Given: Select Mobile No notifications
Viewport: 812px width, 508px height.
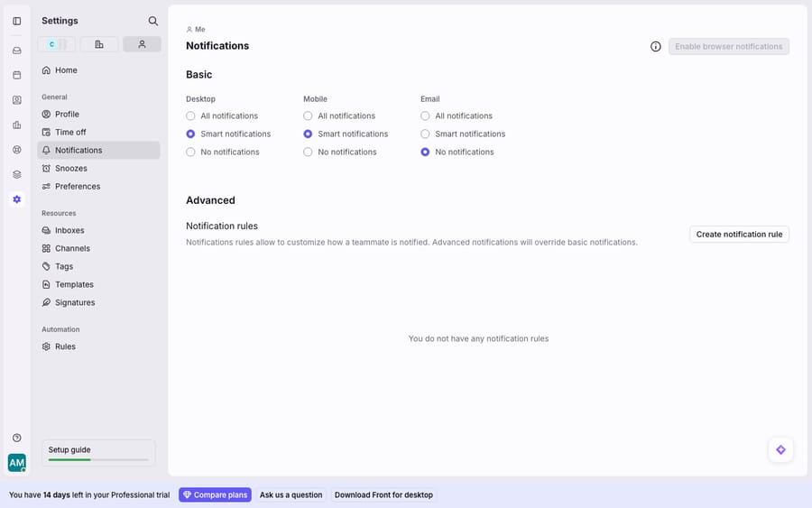Looking at the screenshot, I should [308, 152].
